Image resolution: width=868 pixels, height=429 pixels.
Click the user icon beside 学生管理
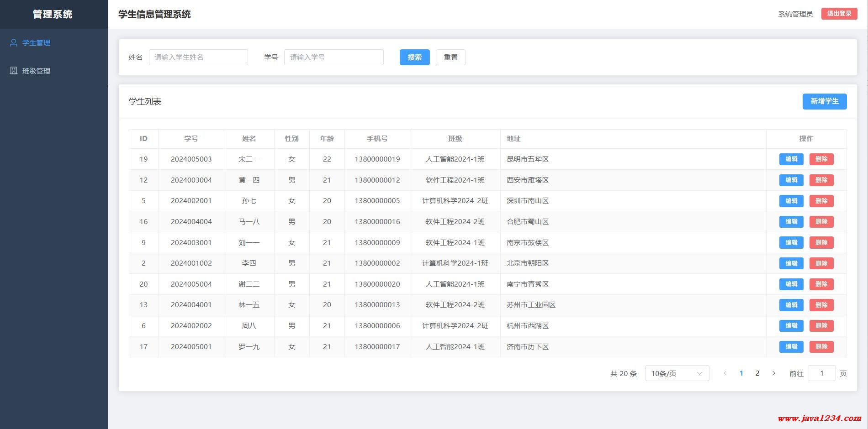coord(14,42)
